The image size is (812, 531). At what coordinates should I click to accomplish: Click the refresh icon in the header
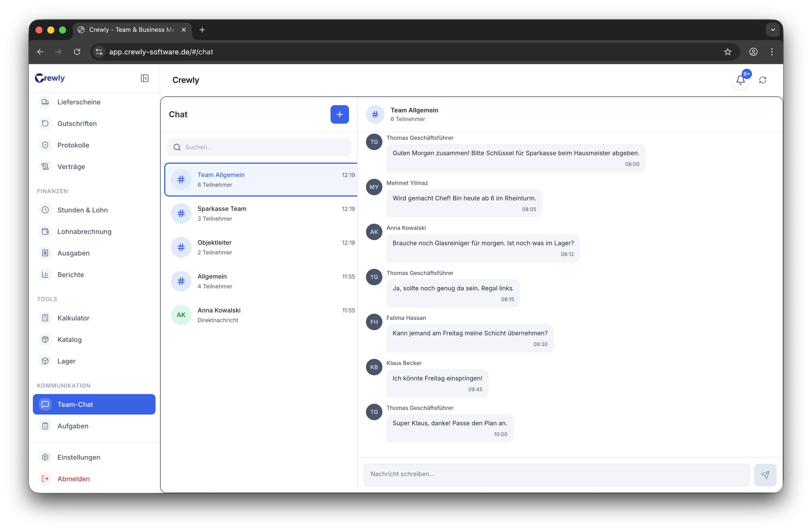click(763, 80)
